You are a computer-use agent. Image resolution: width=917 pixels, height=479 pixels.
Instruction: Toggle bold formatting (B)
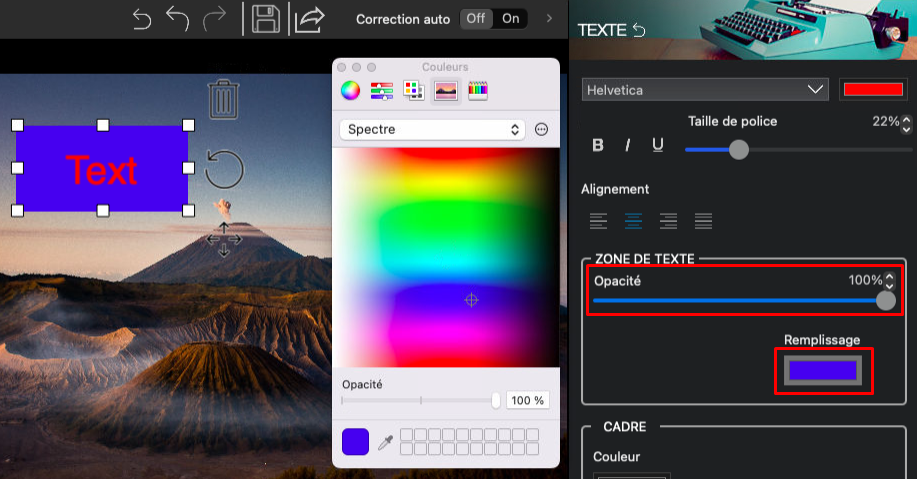click(x=598, y=145)
